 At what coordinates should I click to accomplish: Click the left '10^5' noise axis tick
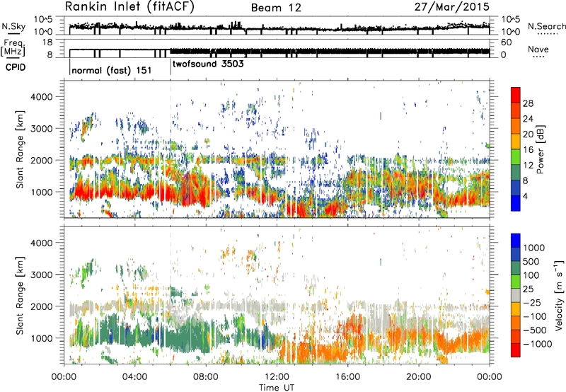[43, 20]
